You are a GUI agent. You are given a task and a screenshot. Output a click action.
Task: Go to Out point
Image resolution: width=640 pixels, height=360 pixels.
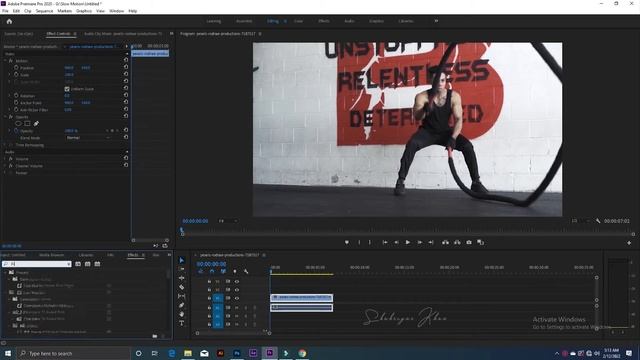tap(431, 242)
